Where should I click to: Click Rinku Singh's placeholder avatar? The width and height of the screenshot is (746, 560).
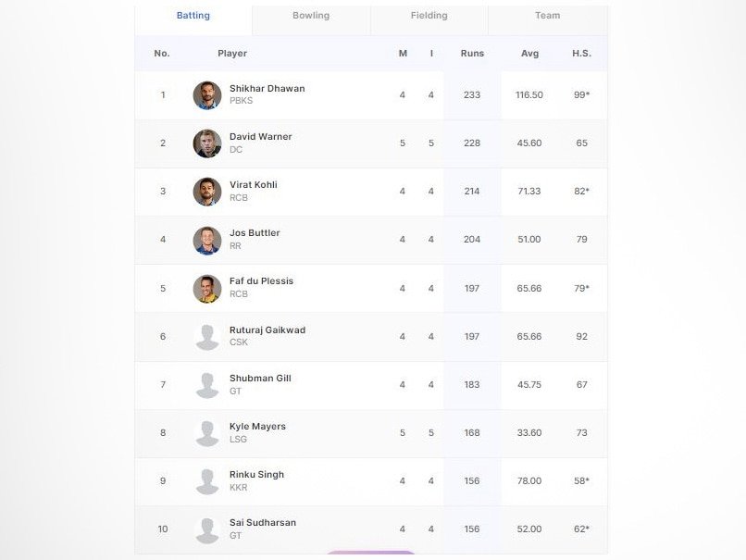pyautogui.click(x=207, y=481)
